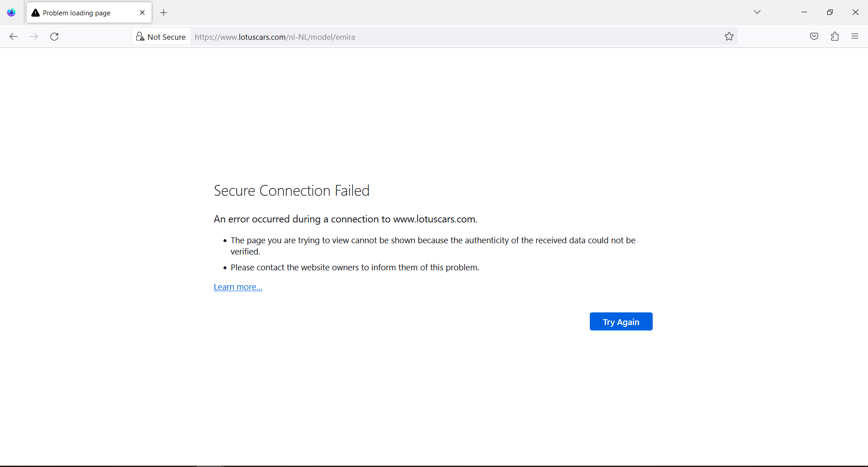Open the application hamburger menu
The image size is (868, 467).
coord(855,36)
